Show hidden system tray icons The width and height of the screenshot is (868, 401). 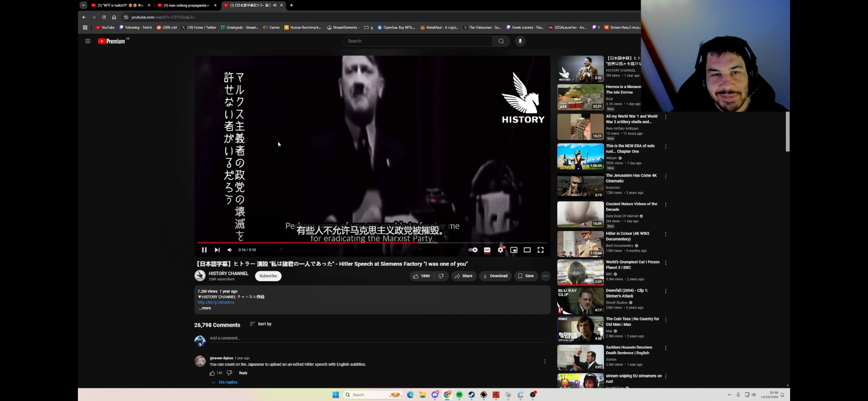pyautogui.click(x=729, y=395)
